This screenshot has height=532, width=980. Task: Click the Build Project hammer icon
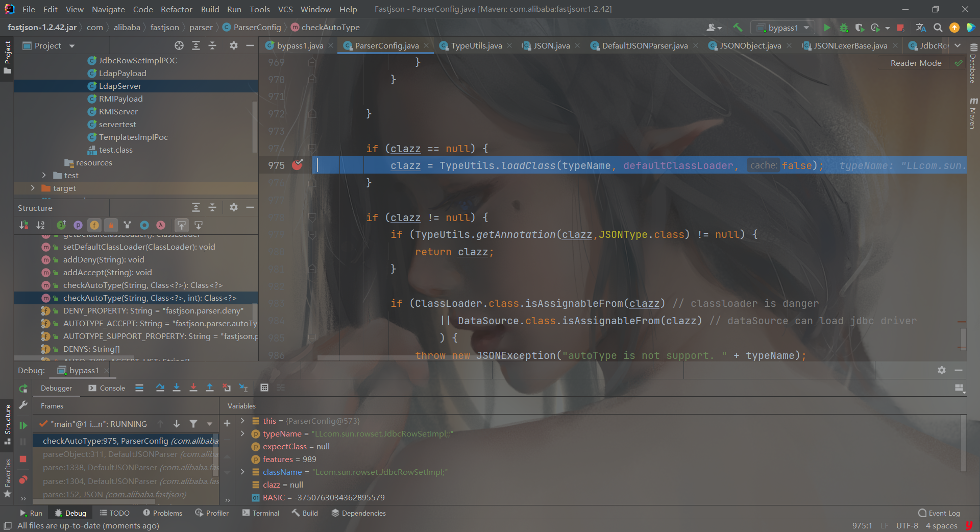click(x=738, y=28)
